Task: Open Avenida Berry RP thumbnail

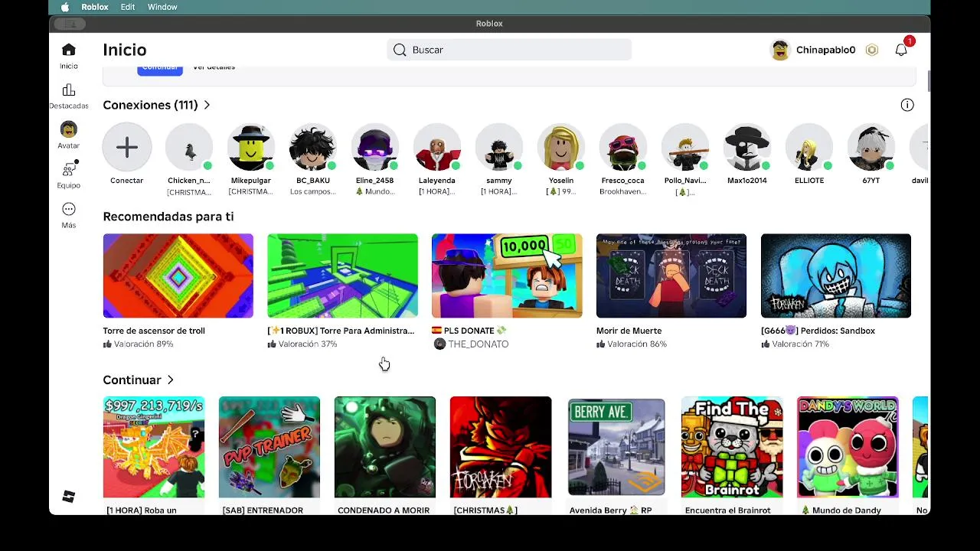Action: coord(616,447)
